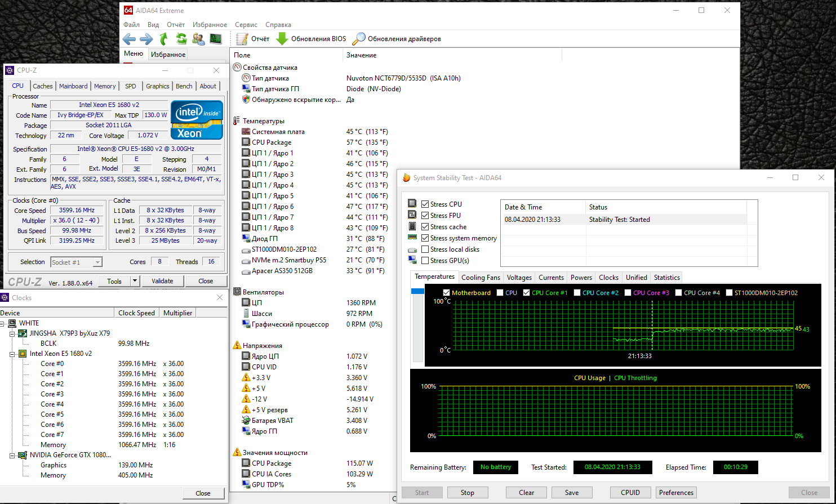Image resolution: width=836 pixels, height=504 pixels.
Task: Stop the system stability test
Action: tap(467, 493)
